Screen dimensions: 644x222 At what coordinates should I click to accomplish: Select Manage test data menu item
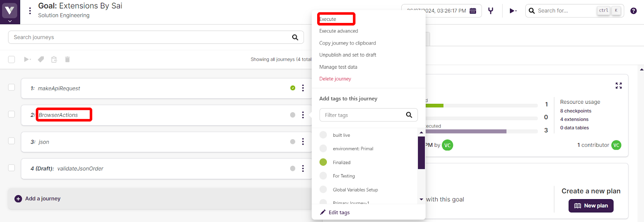tap(338, 67)
